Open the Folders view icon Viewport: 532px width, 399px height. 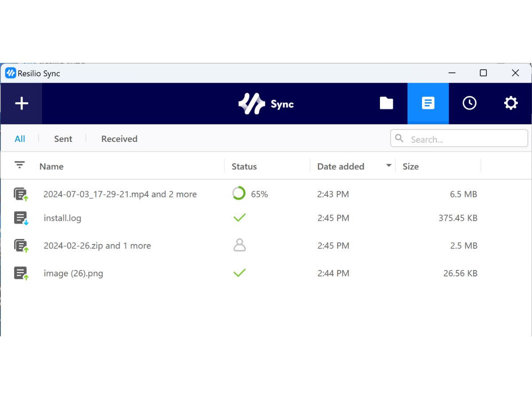click(x=387, y=103)
